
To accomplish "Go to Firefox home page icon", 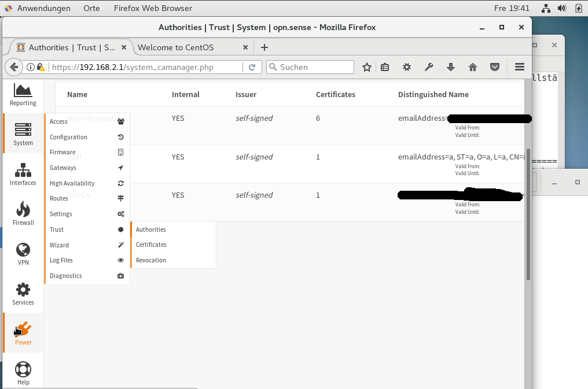I will point(473,67).
